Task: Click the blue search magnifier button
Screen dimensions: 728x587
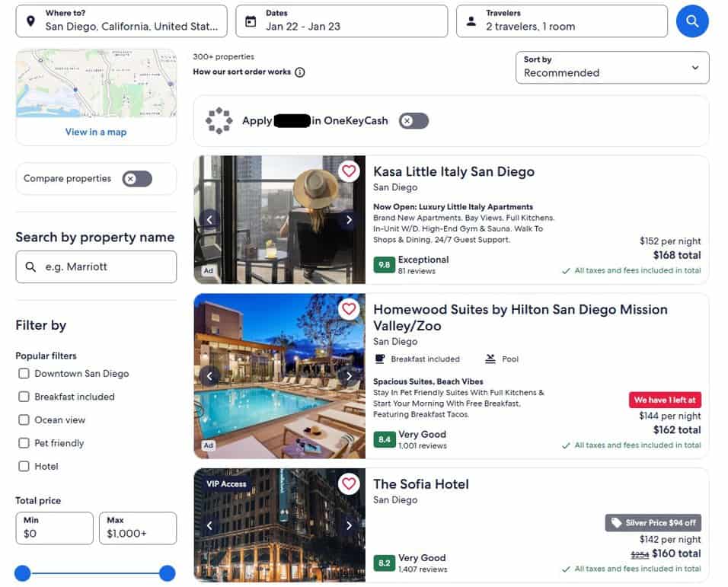Action: (x=691, y=21)
